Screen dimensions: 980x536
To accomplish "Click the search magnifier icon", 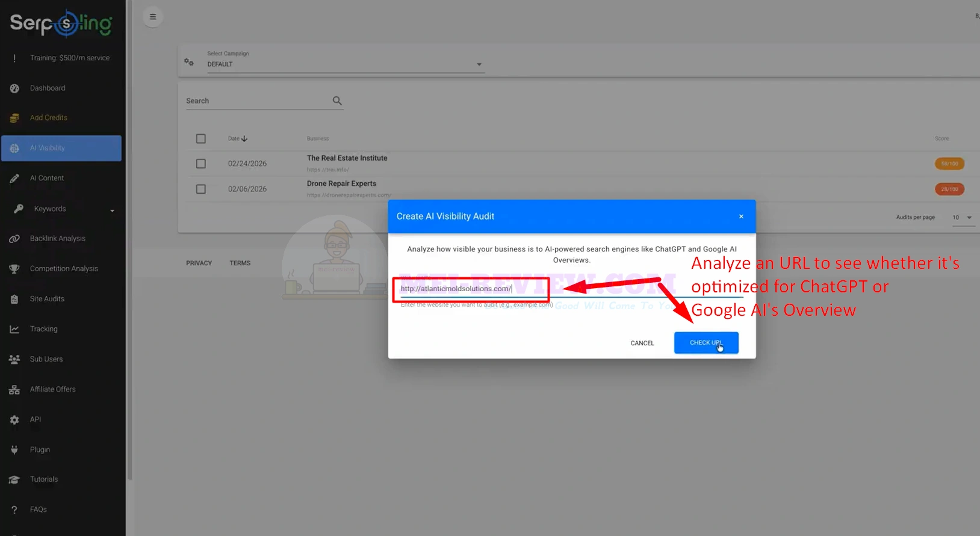I will pyautogui.click(x=337, y=100).
